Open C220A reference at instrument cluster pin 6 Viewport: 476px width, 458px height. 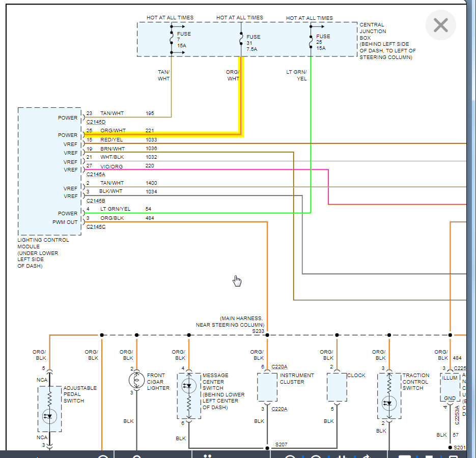[x=279, y=366]
